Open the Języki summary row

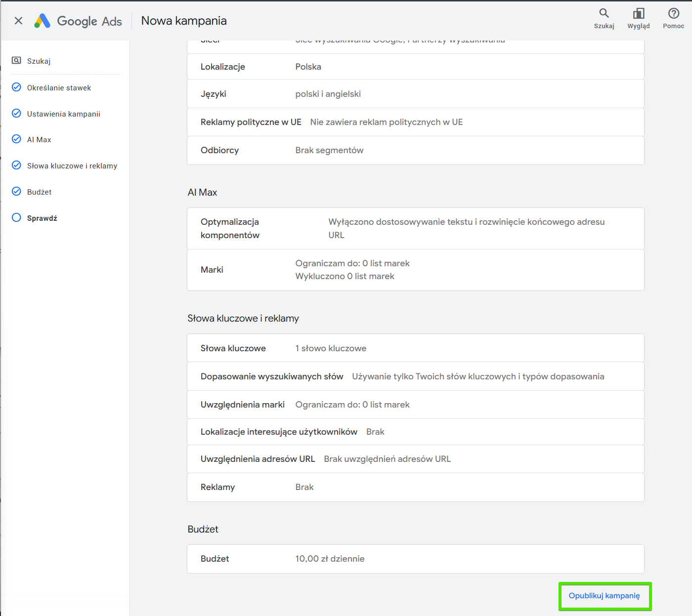tap(415, 94)
